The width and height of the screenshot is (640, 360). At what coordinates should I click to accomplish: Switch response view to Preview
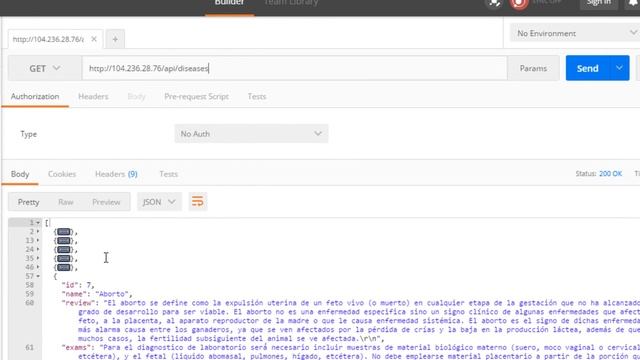pyautogui.click(x=106, y=202)
